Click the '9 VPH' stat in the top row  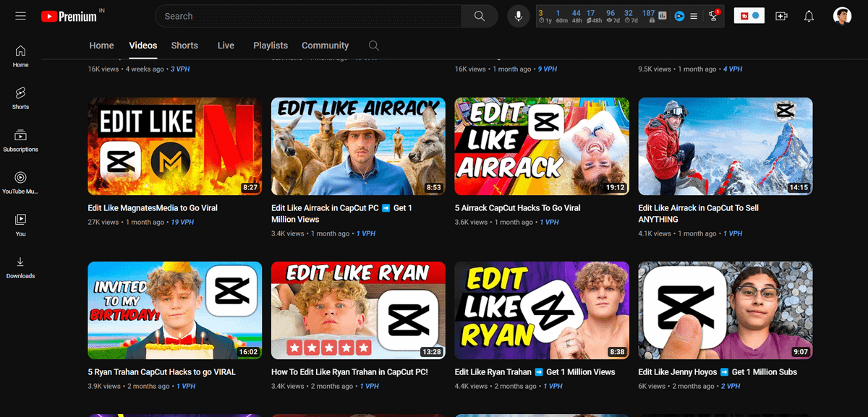(547, 69)
